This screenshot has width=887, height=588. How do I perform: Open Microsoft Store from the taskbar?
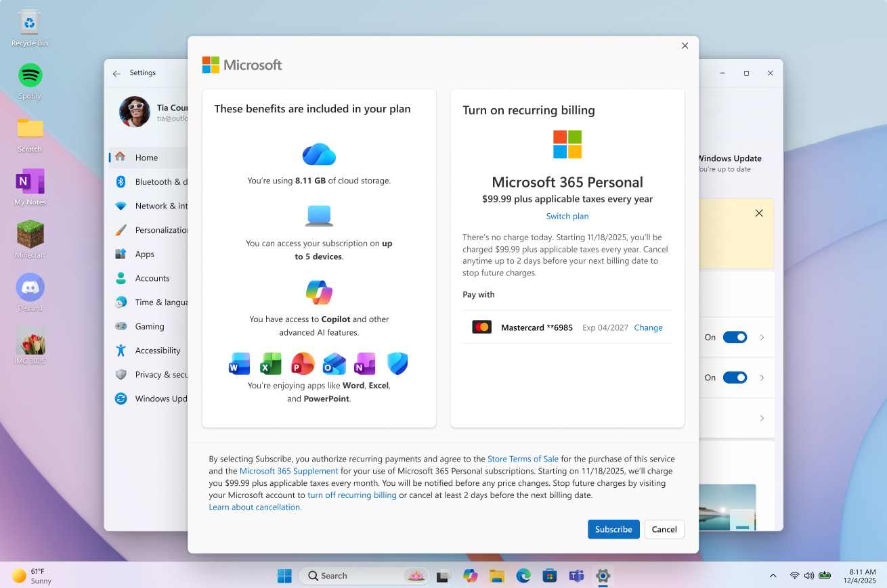click(x=550, y=576)
